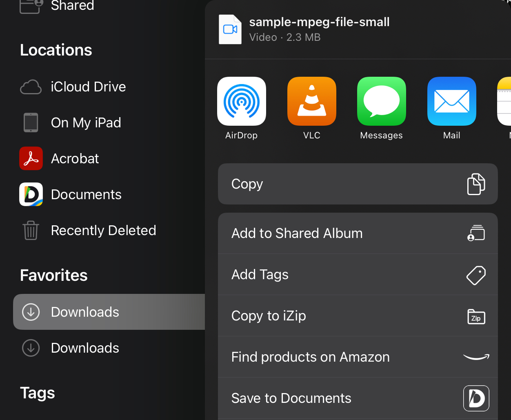Tap the Amazon smile icon
The image size is (511, 420).
[476, 357]
